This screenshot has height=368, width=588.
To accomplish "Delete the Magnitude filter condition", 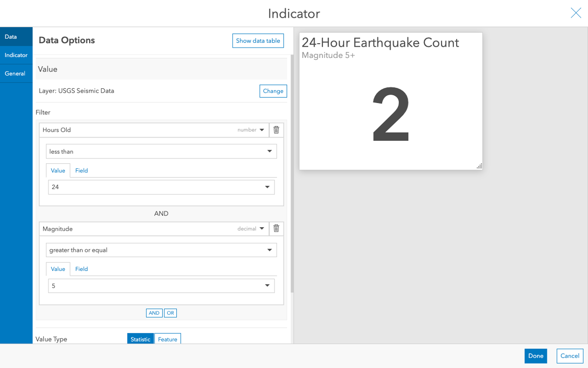I will tap(276, 228).
